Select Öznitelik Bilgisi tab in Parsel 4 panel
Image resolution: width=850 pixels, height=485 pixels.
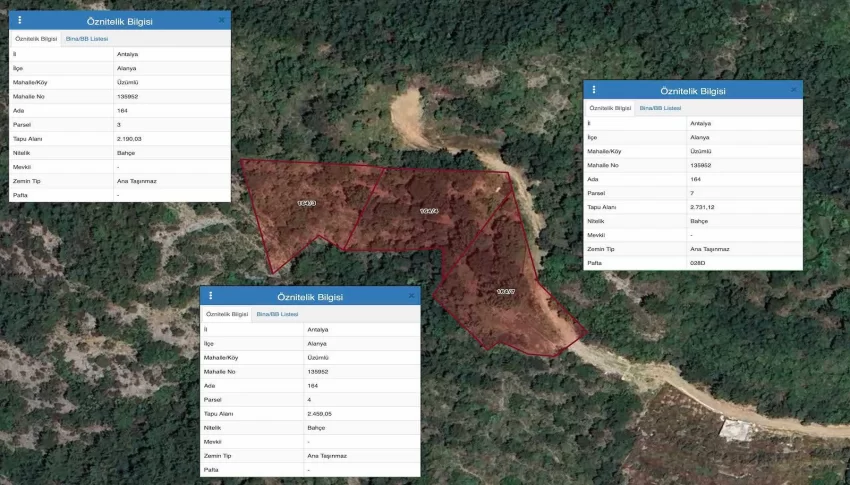click(x=226, y=314)
